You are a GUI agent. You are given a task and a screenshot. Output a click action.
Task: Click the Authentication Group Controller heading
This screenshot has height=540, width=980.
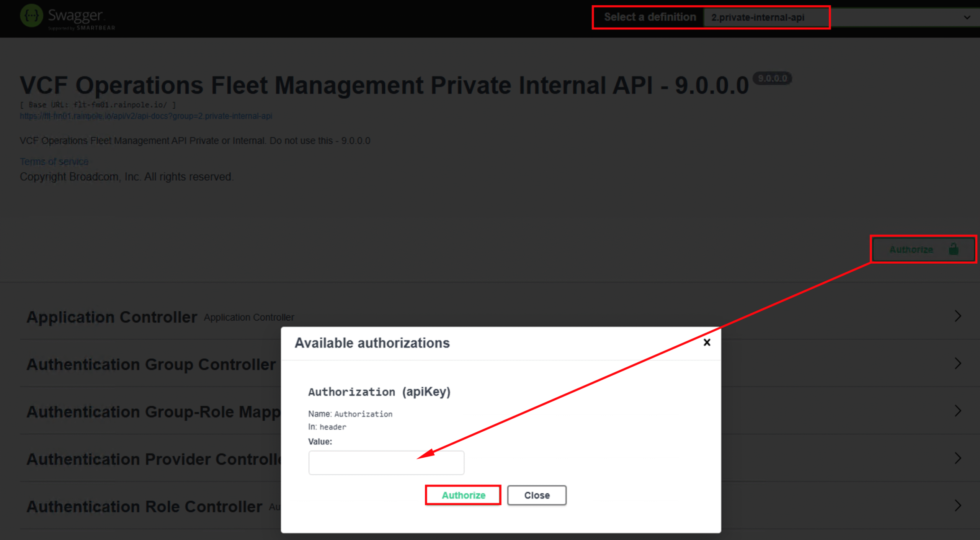[x=151, y=364]
